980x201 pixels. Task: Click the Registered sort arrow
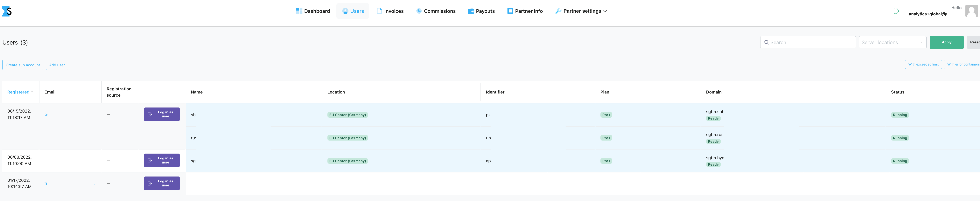tap(32, 92)
